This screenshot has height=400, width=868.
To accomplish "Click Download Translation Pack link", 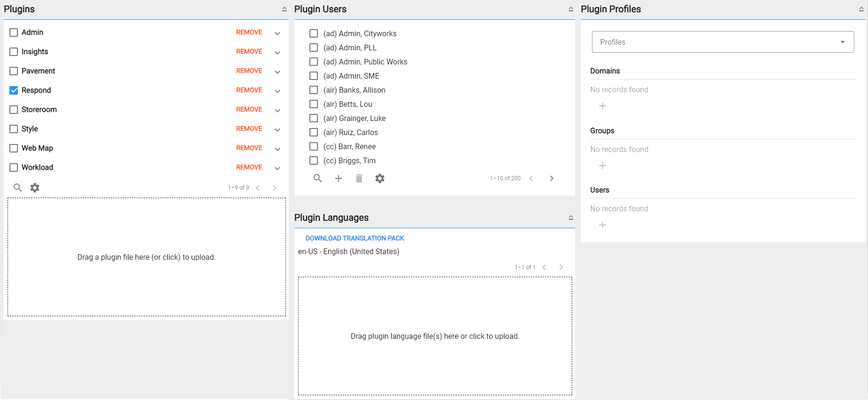I will [355, 238].
